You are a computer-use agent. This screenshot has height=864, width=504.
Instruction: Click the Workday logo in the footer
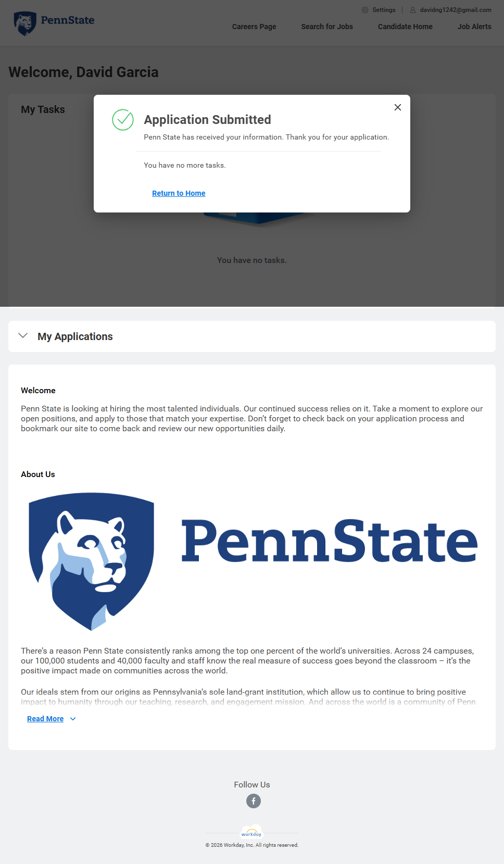251,833
